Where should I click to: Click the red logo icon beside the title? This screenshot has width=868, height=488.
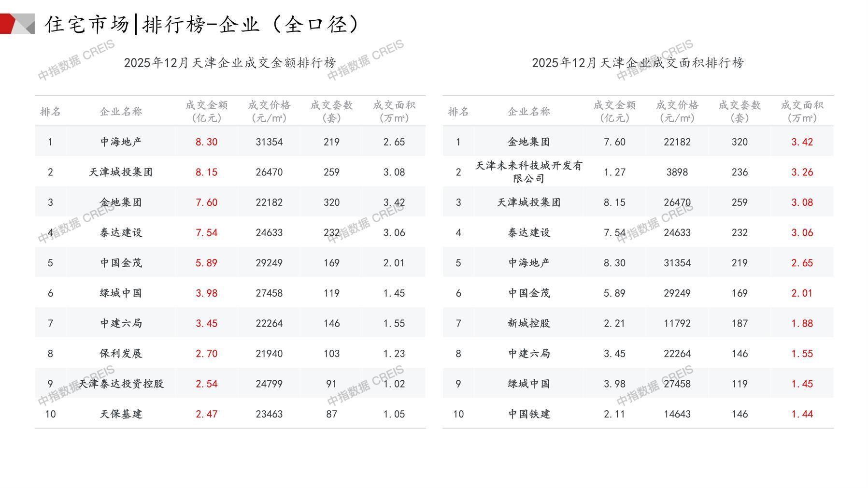click(16, 24)
